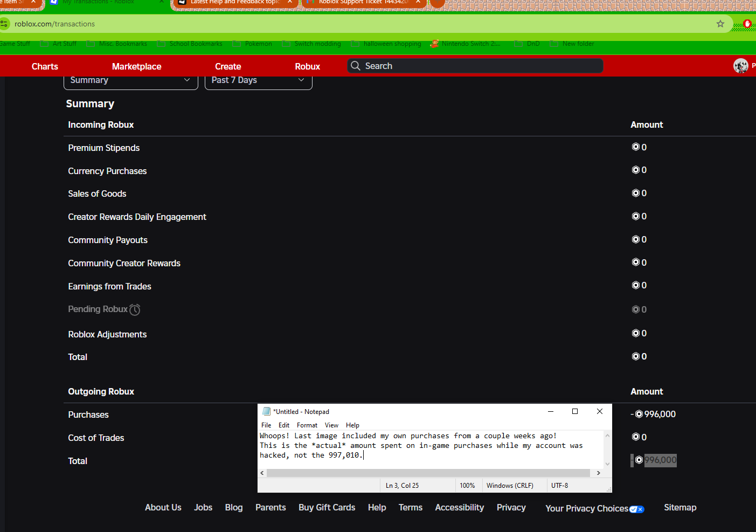Open the Misc. Bookmarks folder

[116, 44]
